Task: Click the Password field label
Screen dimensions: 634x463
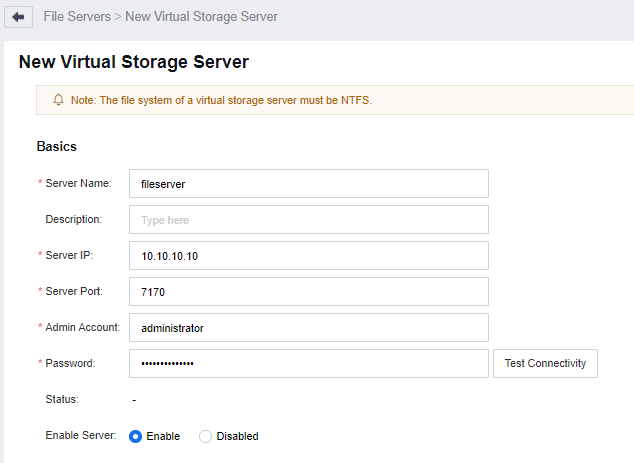Action: pyautogui.click(x=70, y=364)
